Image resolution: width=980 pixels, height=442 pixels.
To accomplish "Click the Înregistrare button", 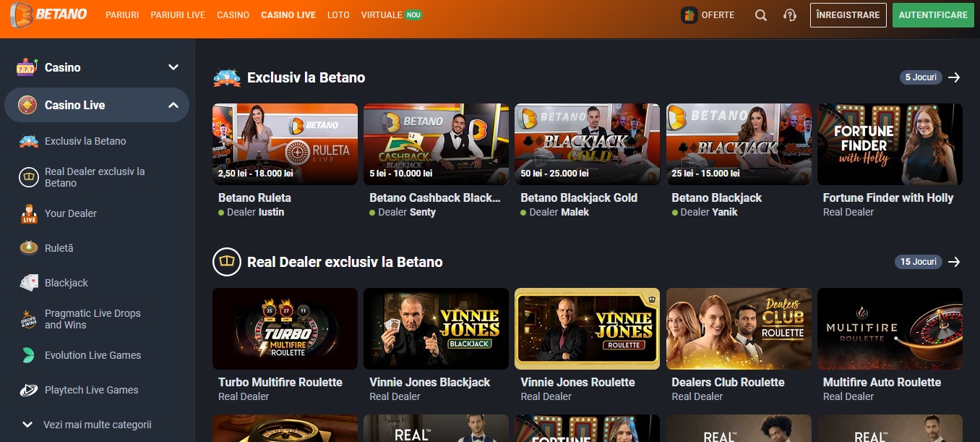I will tap(848, 15).
